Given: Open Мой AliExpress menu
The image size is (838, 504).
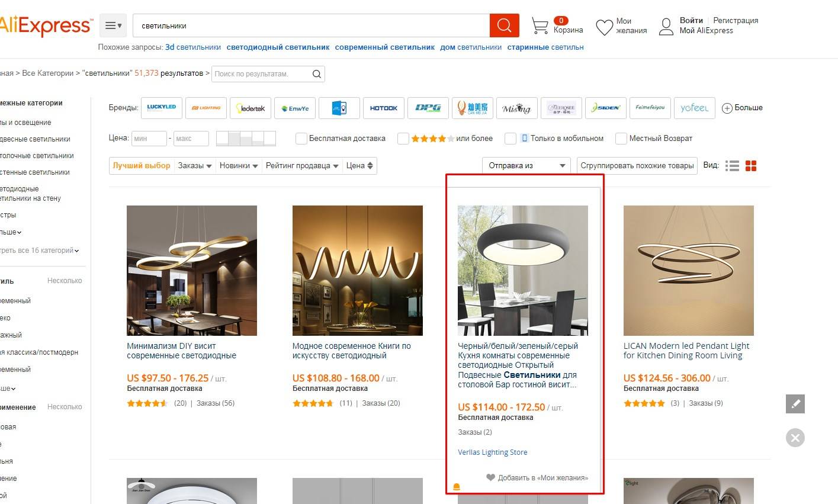Looking at the screenshot, I should click(x=706, y=31).
